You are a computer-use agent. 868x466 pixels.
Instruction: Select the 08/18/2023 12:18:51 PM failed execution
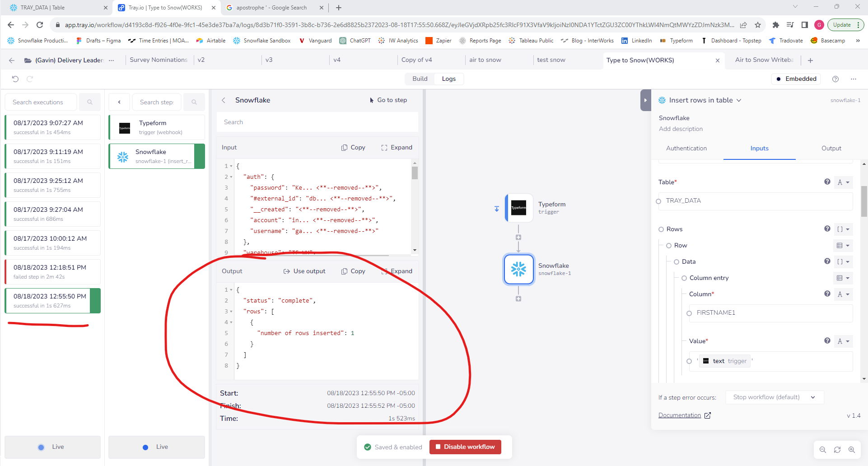click(x=52, y=272)
